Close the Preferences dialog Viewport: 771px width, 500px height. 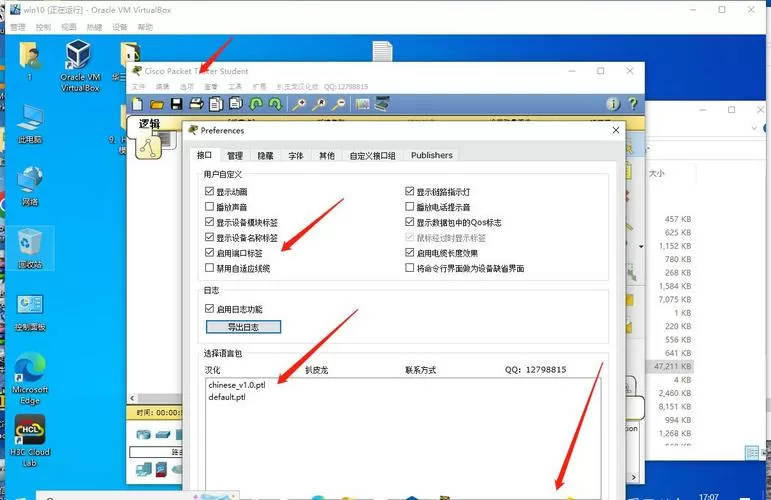616,130
